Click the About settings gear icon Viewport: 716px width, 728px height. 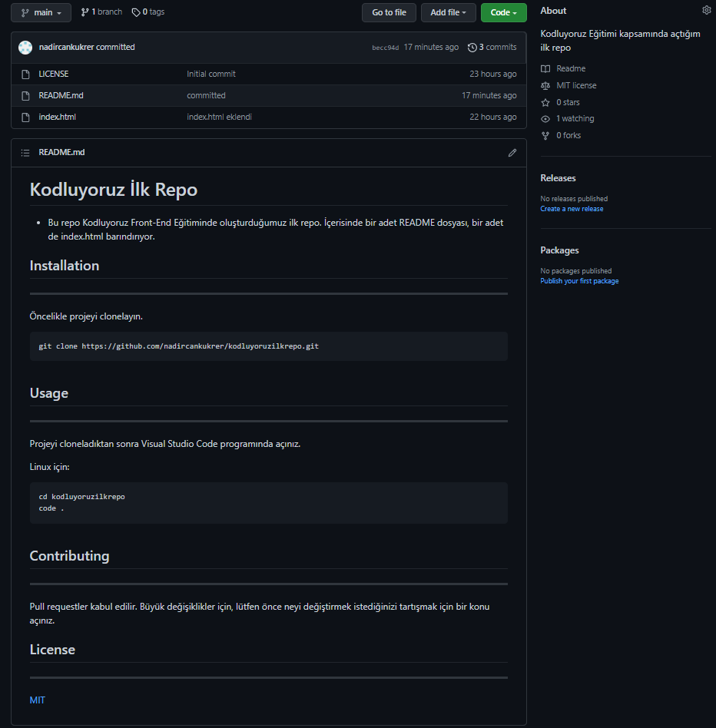coord(706,10)
